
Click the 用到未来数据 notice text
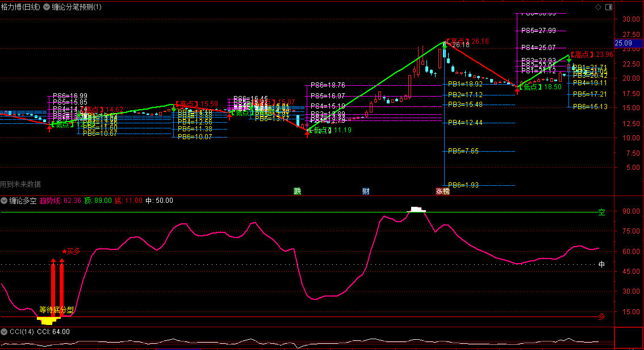[x=20, y=184]
